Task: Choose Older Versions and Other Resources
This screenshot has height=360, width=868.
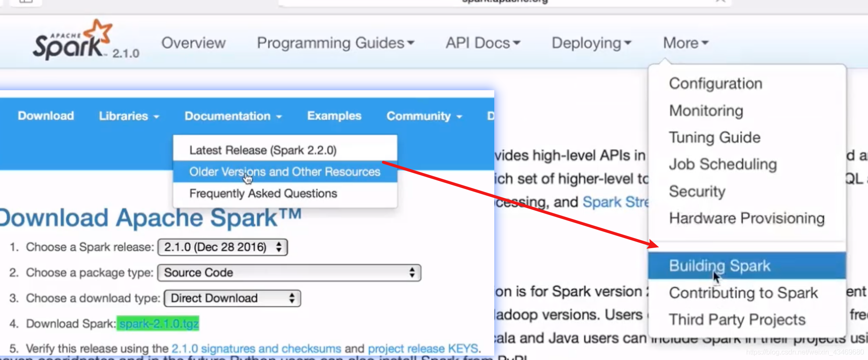Action: (285, 172)
